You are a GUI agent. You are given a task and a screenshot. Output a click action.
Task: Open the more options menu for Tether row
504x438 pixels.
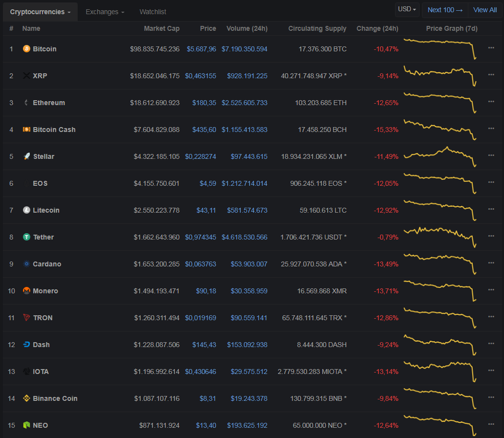(x=491, y=236)
